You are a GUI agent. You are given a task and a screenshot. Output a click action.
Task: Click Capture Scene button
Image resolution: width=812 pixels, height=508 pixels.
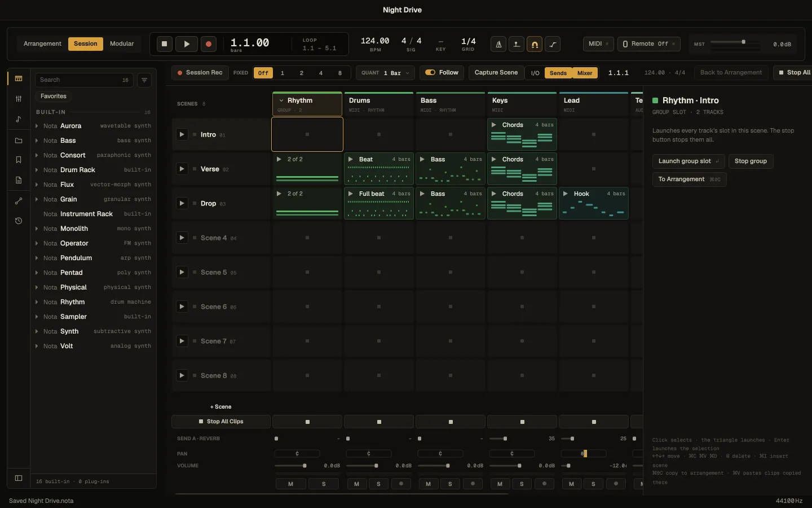496,73
